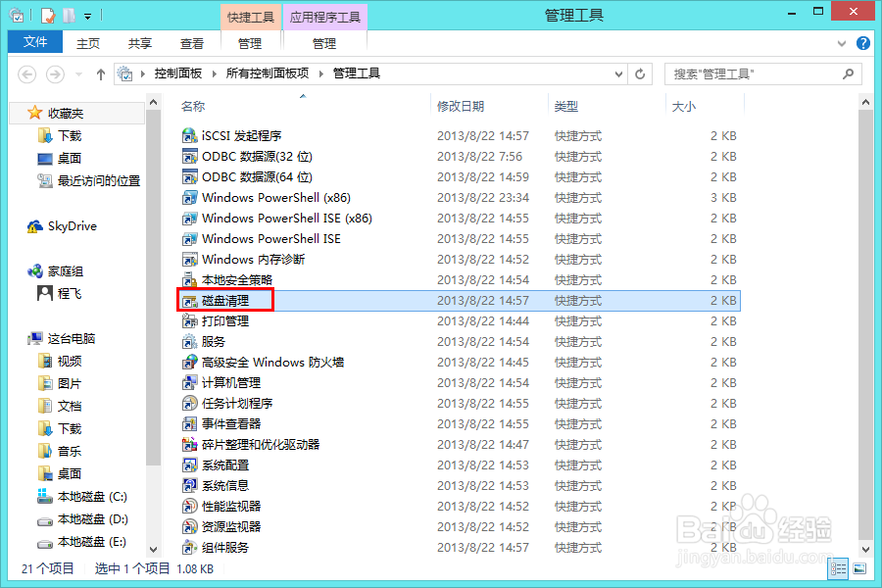Open the 管理 ribbon tab
This screenshot has height=588, width=882.
tap(250, 43)
